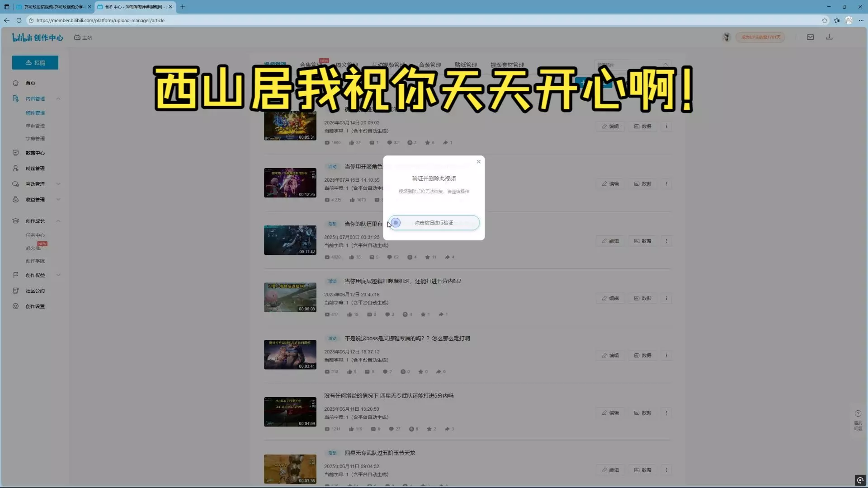Open 数据 for the 00:06:08 video
This screenshot has width=868, height=488.
(642, 299)
